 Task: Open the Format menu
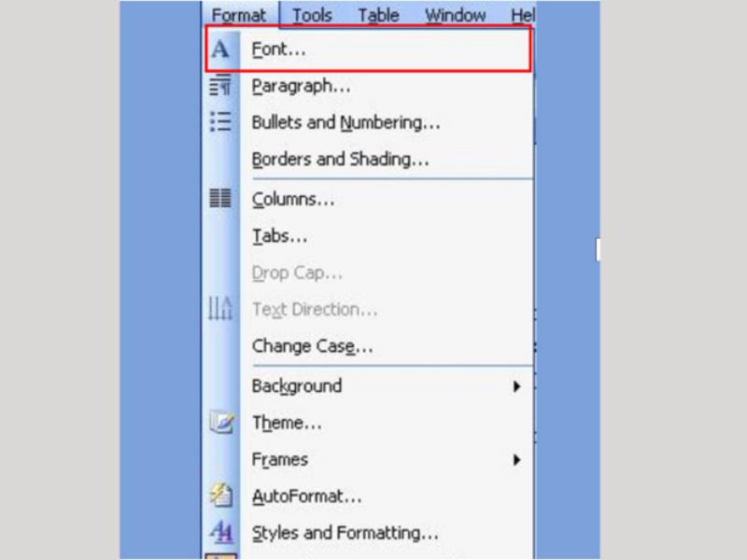[x=239, y=15]
